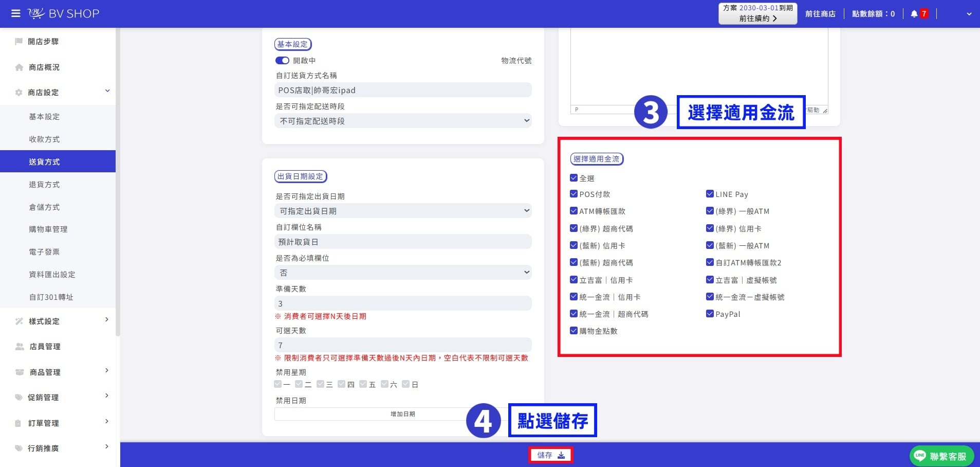Screen dimensions: 980x467
Task: Click the 準備天數 input field
Action: point(403,303)
